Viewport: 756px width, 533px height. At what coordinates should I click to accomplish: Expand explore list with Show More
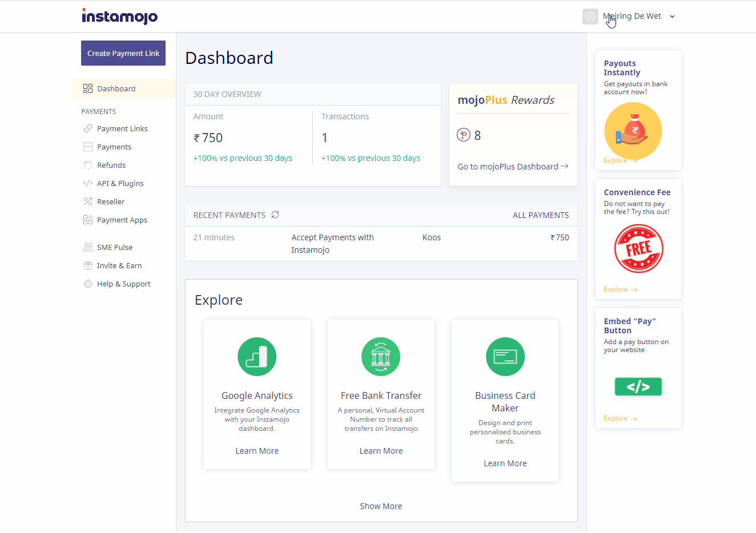[381, 506]
